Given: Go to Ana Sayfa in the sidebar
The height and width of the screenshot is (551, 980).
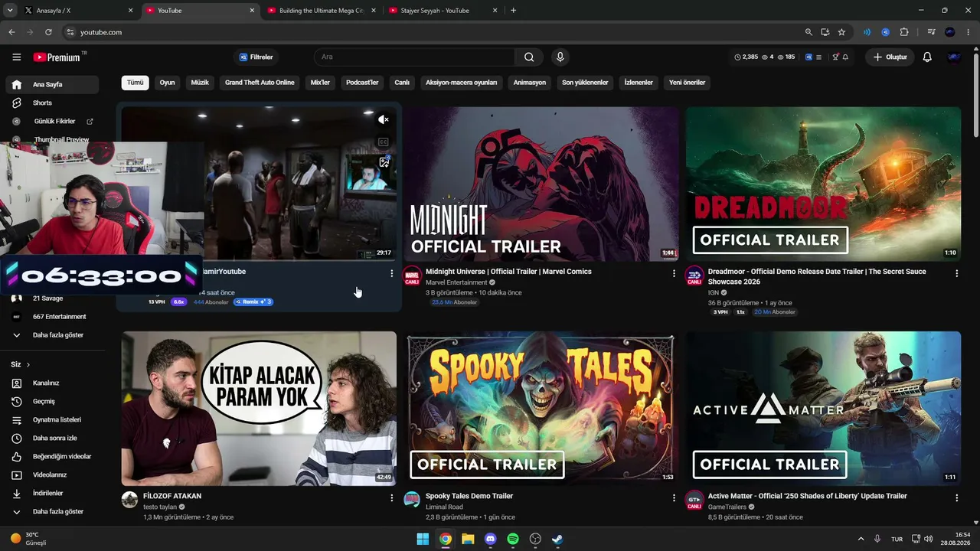Looking at the screenshot, I should pyautogui.click(x=52, y=84).
